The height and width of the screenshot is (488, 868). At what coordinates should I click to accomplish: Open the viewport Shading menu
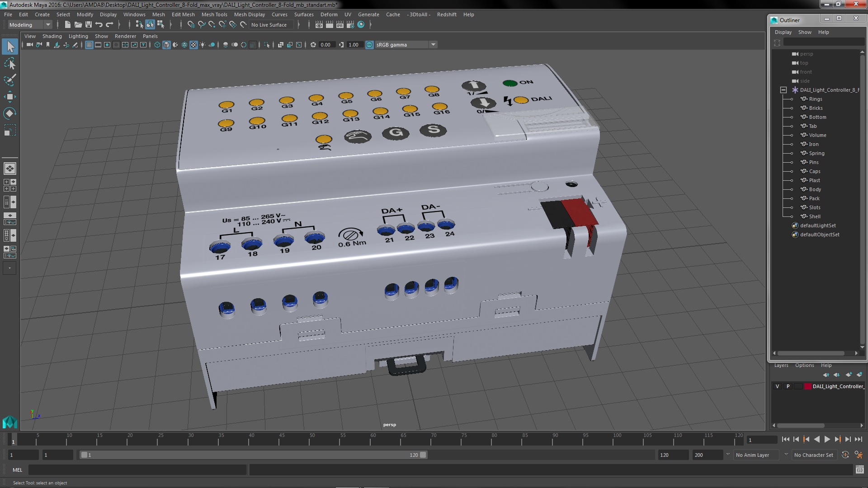52,36
